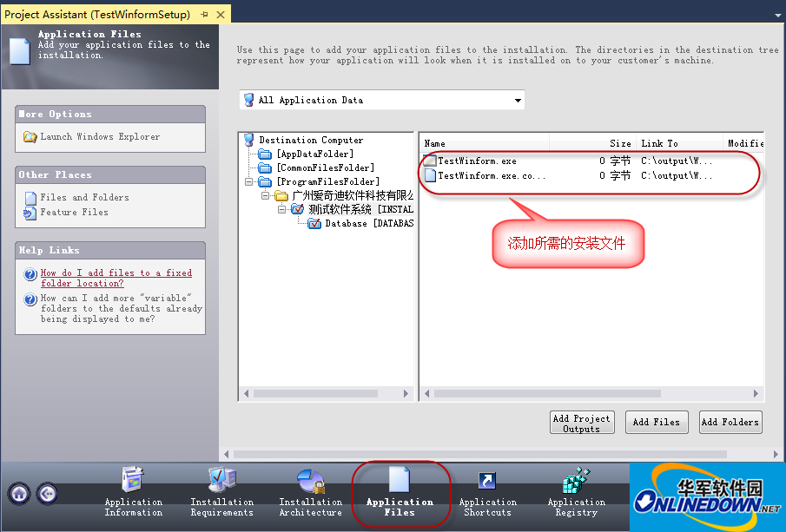Click the Files and Folders page icon

pos(30,198)
